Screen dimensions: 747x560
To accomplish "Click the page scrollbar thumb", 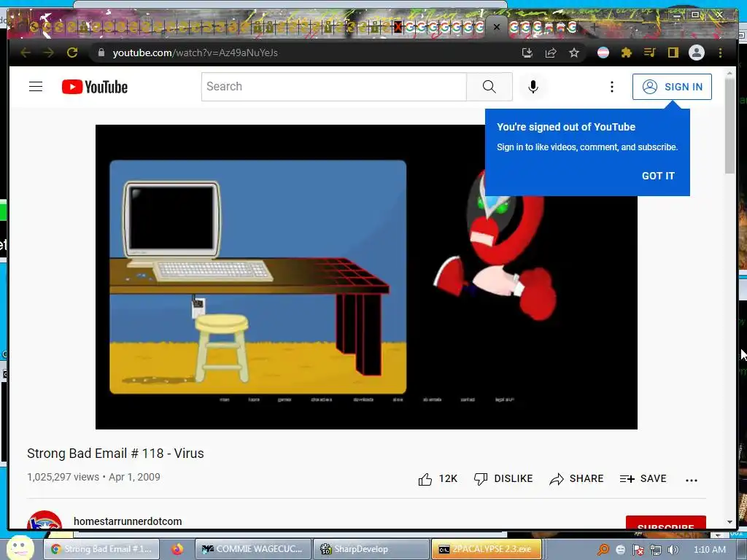I will 729,125.
